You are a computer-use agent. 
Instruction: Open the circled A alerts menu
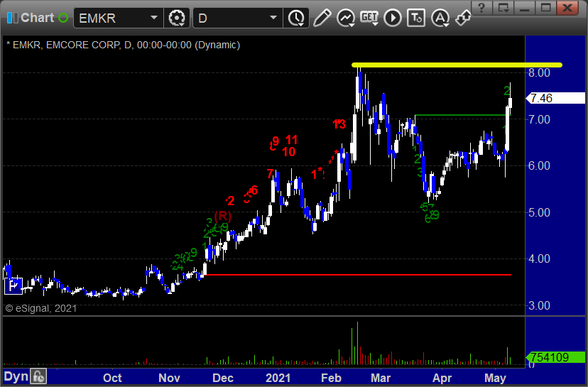tap(440, 18)
